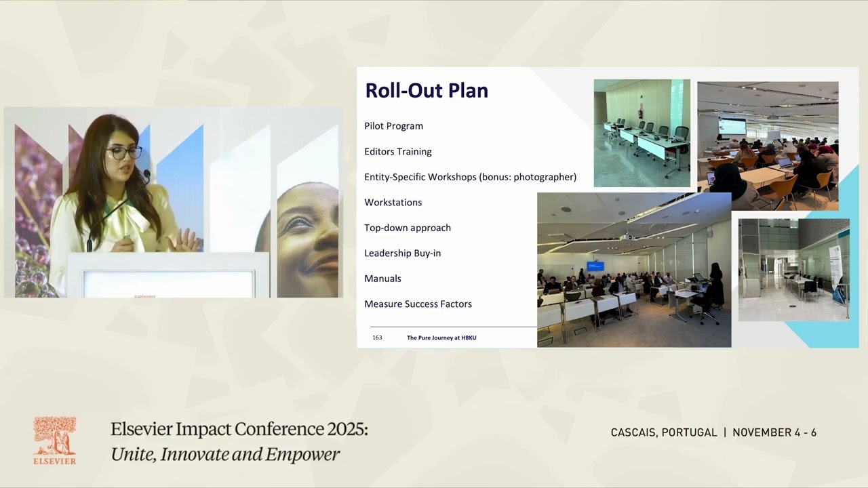Click footer 'The Pure Journey at HBKU'
The height and width of the screenshot is (488, 868).
pos(441,338)
